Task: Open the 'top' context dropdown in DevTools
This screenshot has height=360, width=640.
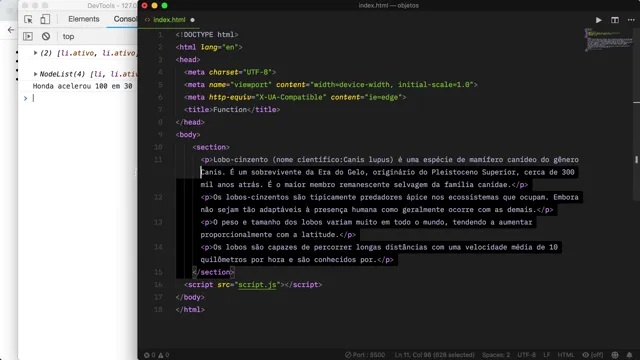Action: [x=68, y=37]
